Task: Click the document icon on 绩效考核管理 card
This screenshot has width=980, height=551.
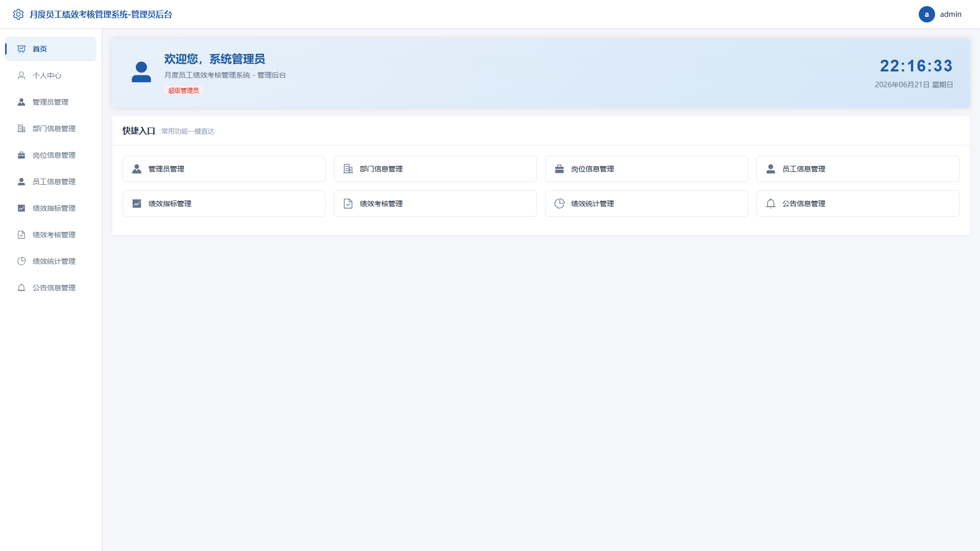Action: (x=348, y=204)
